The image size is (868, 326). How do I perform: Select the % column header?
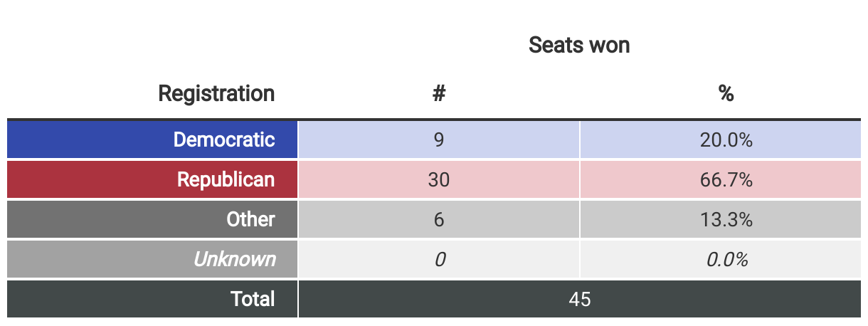(726, 93)
